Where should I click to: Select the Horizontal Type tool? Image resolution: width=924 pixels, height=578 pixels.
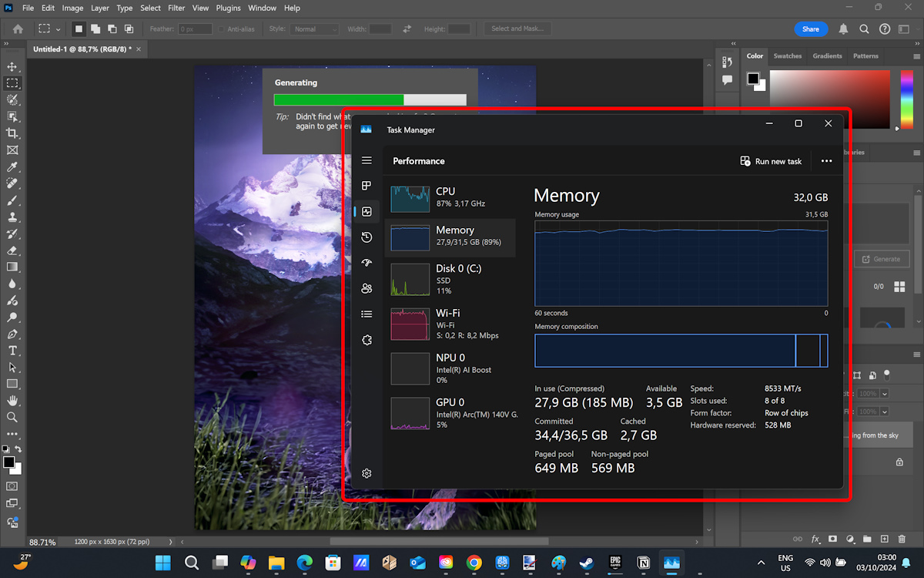12,351
